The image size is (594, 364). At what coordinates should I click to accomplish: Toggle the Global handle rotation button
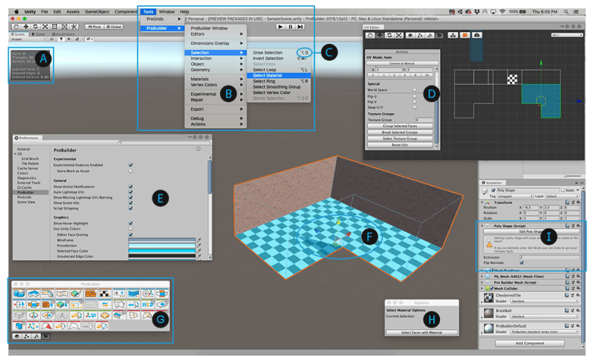pyautogui.click(x=114, y=27)
